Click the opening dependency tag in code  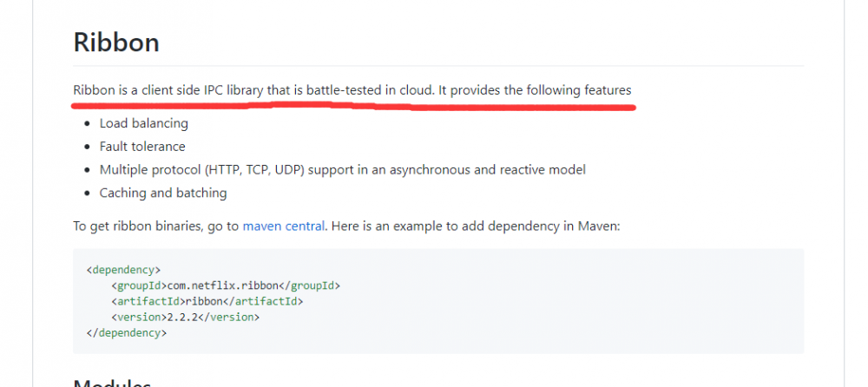[x=124, y=270]
